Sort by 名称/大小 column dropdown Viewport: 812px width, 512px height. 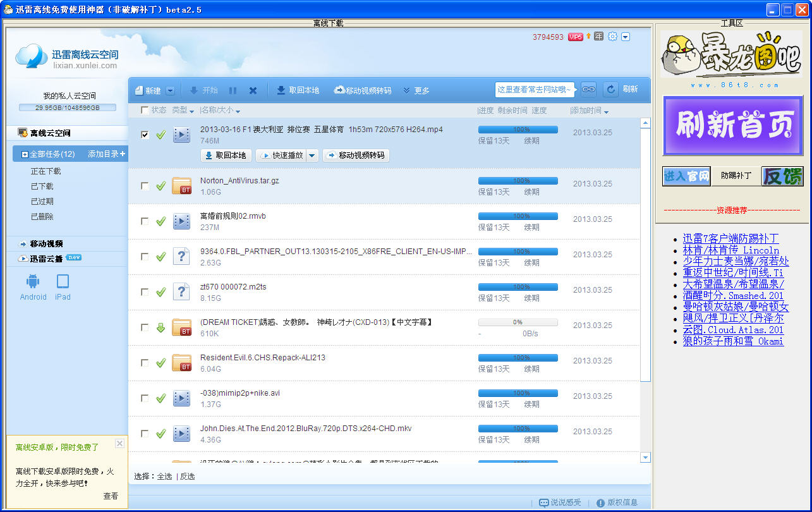point(221,111)
